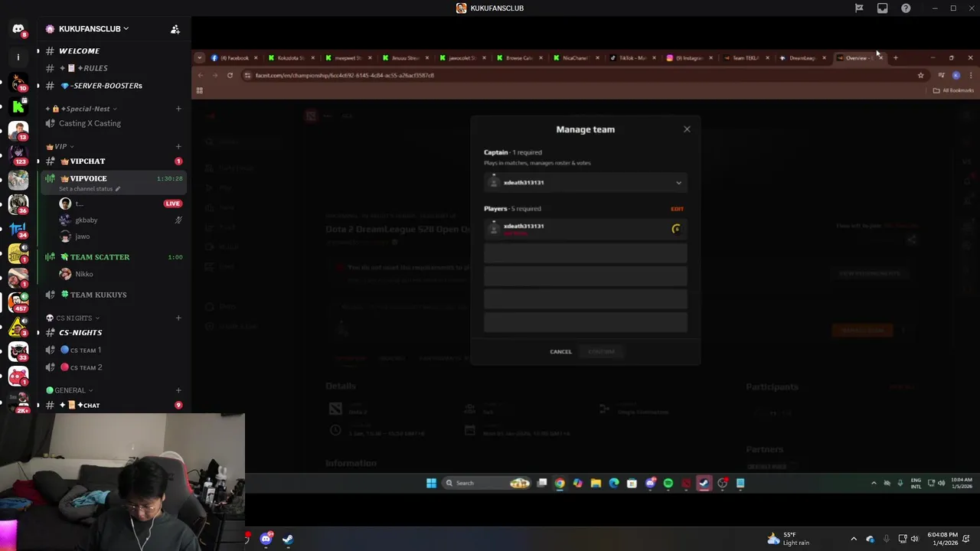Click the Windows Start button in stream
The image size is (980, 551).
(431, 483)
